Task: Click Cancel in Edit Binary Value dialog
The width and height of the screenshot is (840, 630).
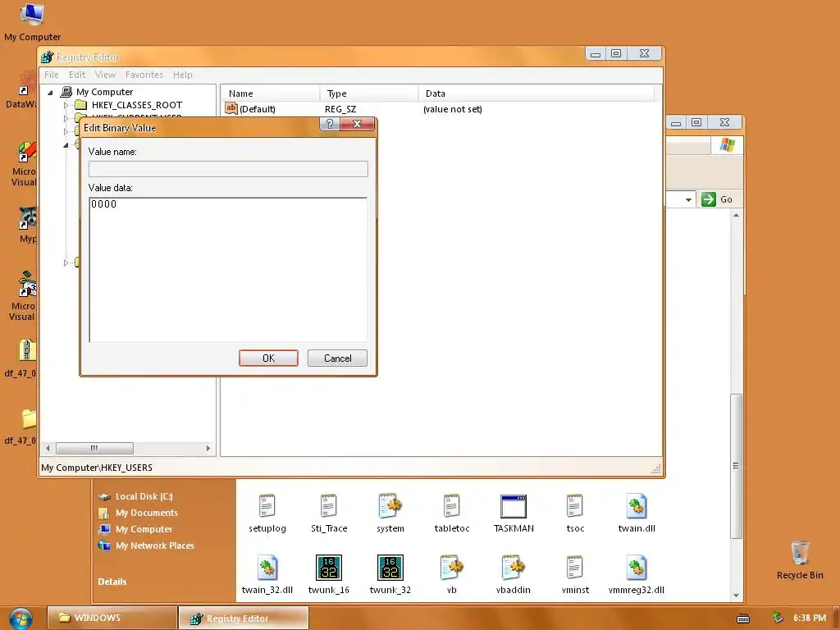Action: click(337, 358)
